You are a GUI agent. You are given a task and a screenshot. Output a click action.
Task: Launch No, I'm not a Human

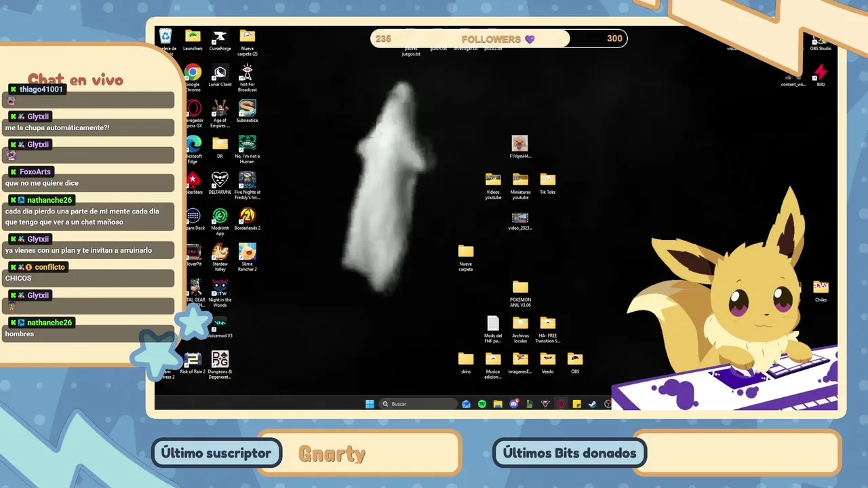(248, 150)
